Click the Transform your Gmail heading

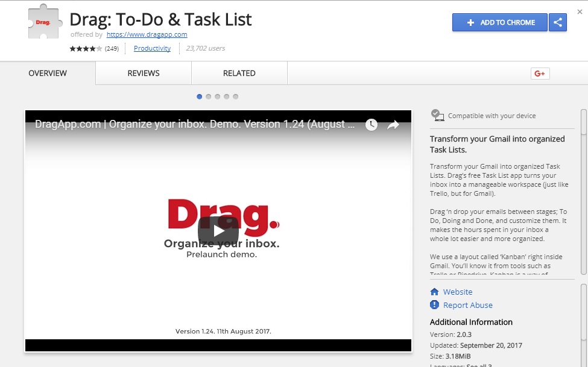(498, 144)
